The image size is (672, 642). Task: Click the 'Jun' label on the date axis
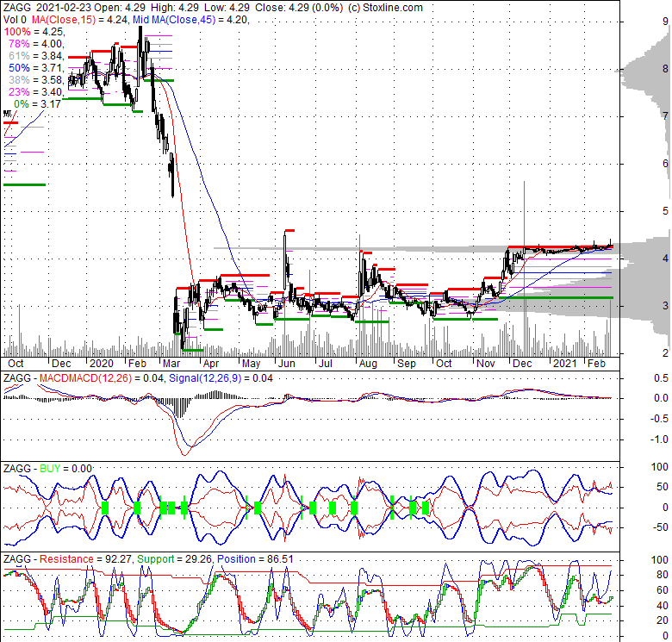coord(286,364)
